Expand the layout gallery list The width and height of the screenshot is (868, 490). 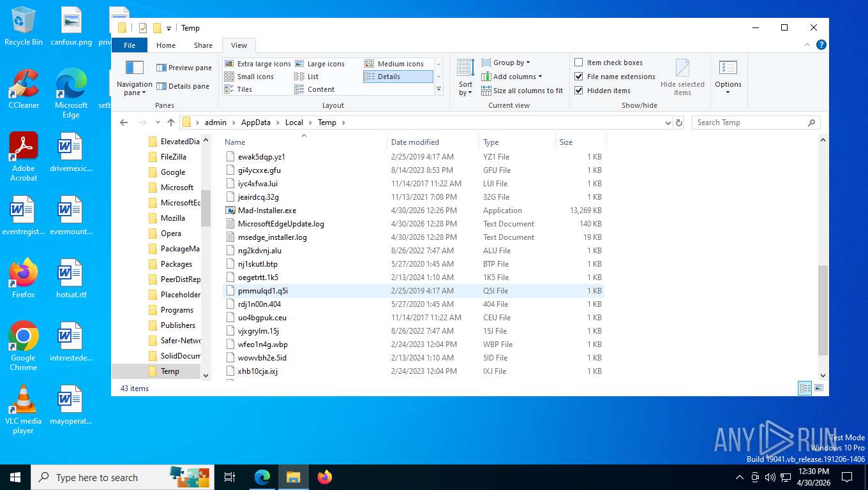(438, 90)
